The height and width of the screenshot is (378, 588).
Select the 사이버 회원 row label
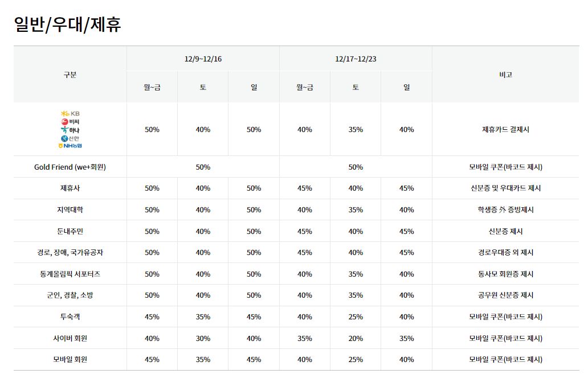click(70, 338)
